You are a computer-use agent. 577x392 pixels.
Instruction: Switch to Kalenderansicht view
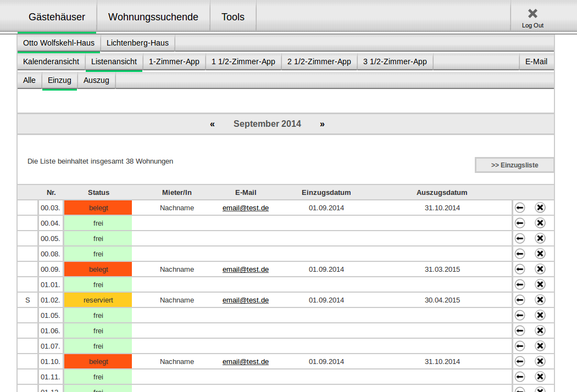[51, 61]
